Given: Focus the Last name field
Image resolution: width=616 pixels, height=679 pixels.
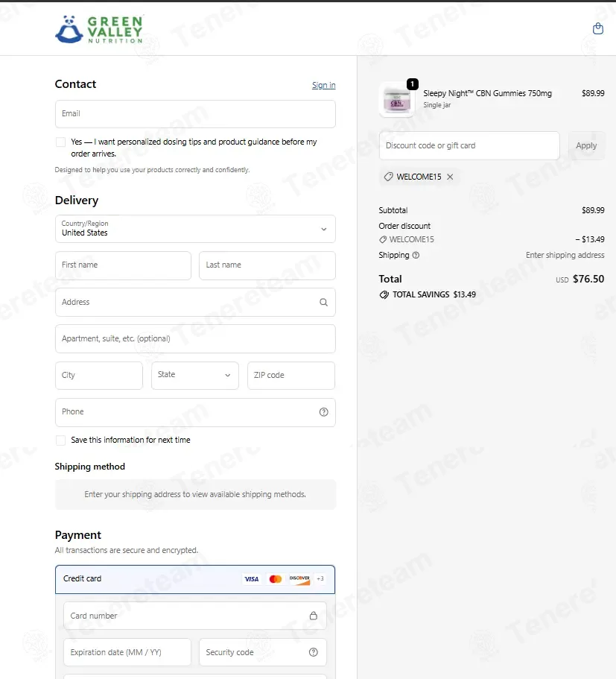Looking at the screenshot, I should click(x=267, y=265).
